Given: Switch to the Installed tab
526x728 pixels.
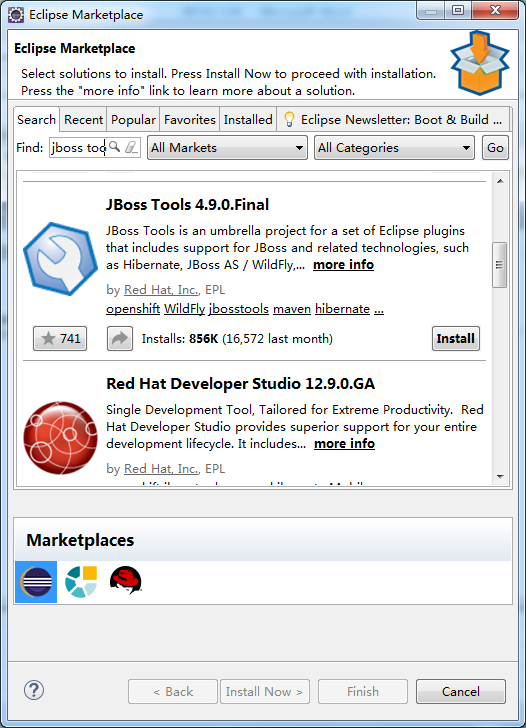Looking at the screenshot, I should pyautogui.click(x=248, y=120).
